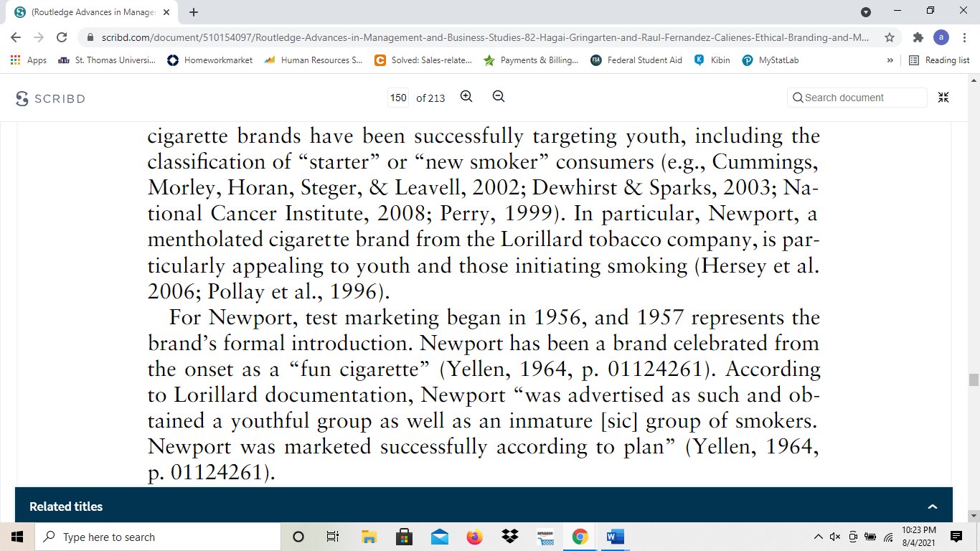Open the St. Thomas University bookmark
The width and height of the screenshot is (980, 551).
click(106, 60)
